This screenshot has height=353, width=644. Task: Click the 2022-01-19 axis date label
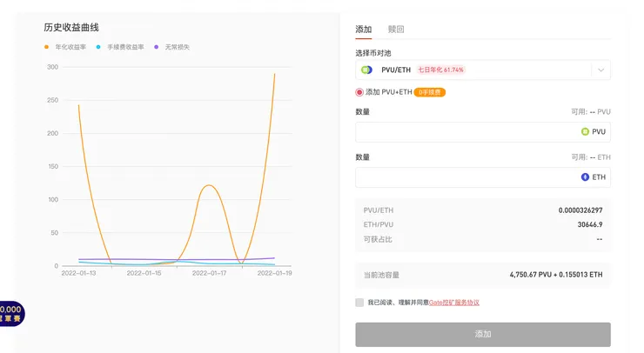[x=274, y=273]
